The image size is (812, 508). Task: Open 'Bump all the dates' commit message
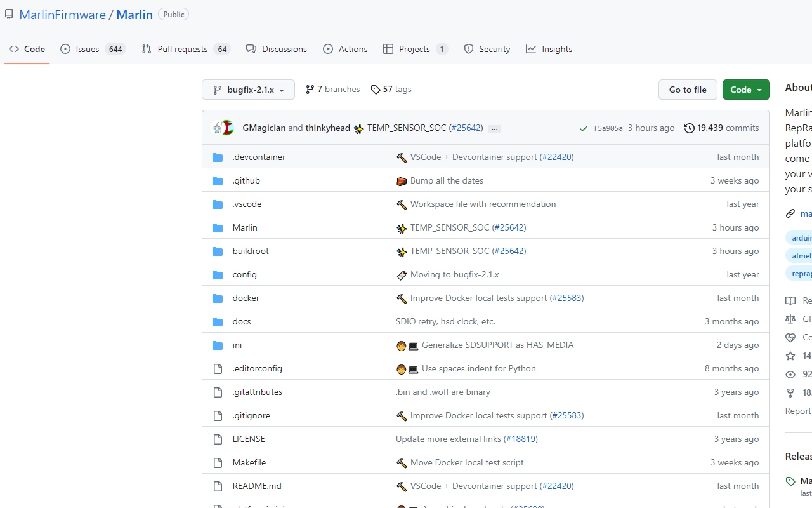coord(447,180)
